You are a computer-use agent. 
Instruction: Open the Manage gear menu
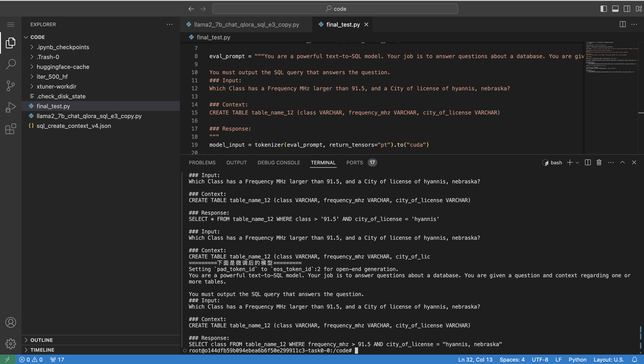11,344
